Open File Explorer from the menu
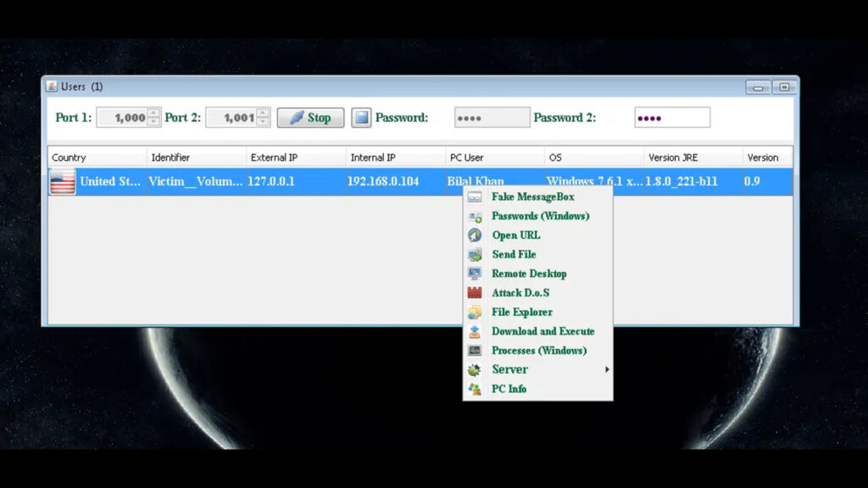 (537, 312)
